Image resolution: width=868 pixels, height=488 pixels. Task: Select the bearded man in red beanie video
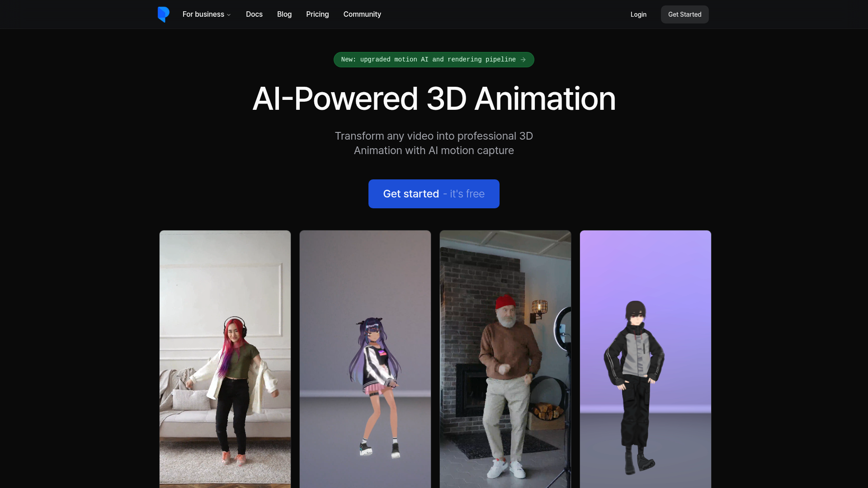(505, 359)
